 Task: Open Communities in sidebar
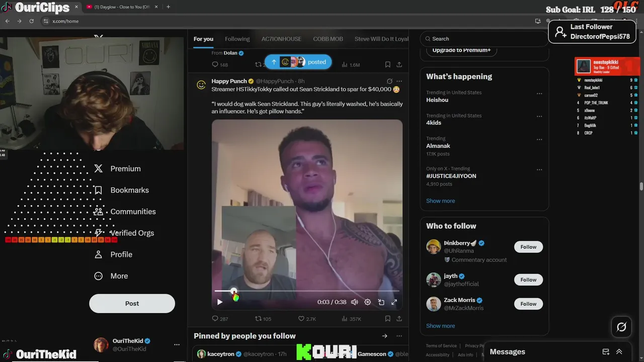point(125,212)
